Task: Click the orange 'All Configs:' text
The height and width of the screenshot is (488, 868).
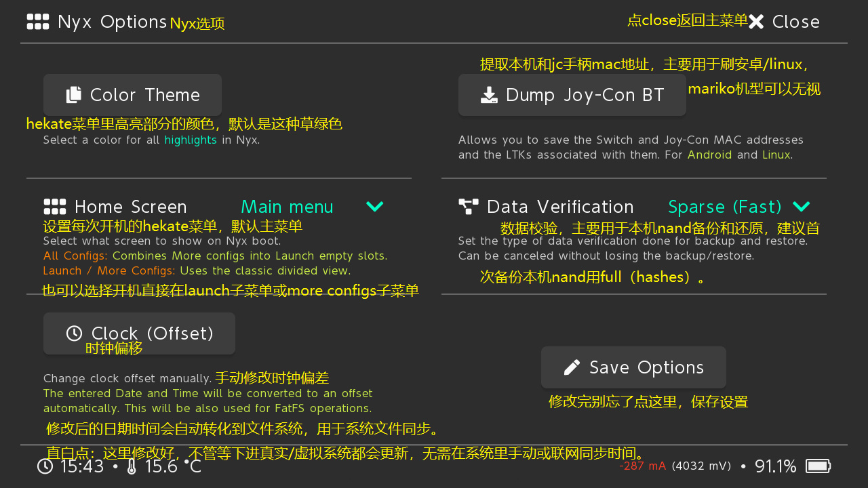Action: (x=76, y=256)
